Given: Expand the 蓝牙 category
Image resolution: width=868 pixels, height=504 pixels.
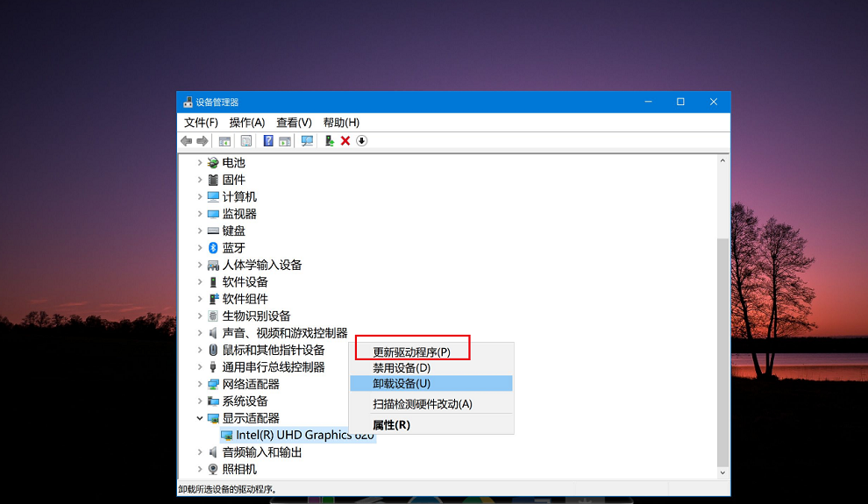Looking at the screenshot, I should 200,248.
